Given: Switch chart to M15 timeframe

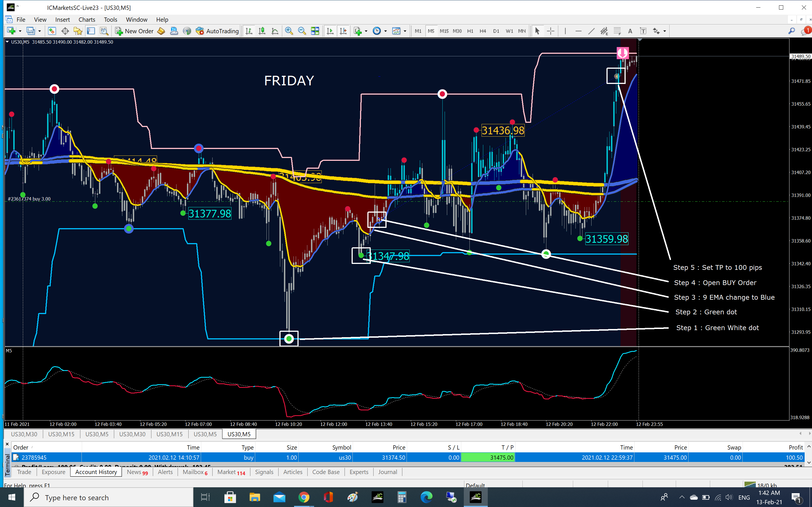Looking at the screenshot, I should (x=444, y=31).
